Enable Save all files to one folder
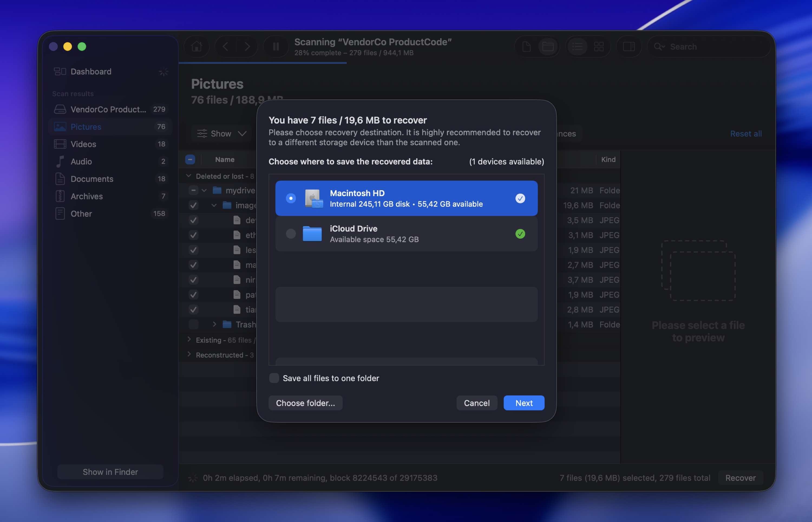This screenshot has height=522, width=812. coord(274,378)
